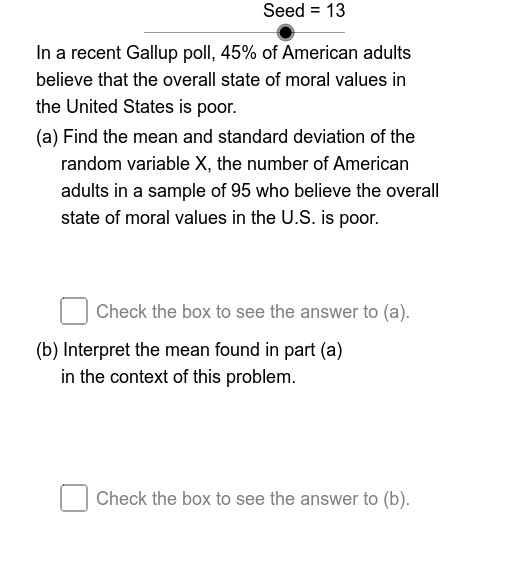
Task: Click the '(b)' marker before 'Interpret the mean'
Action: pos(47,350)
